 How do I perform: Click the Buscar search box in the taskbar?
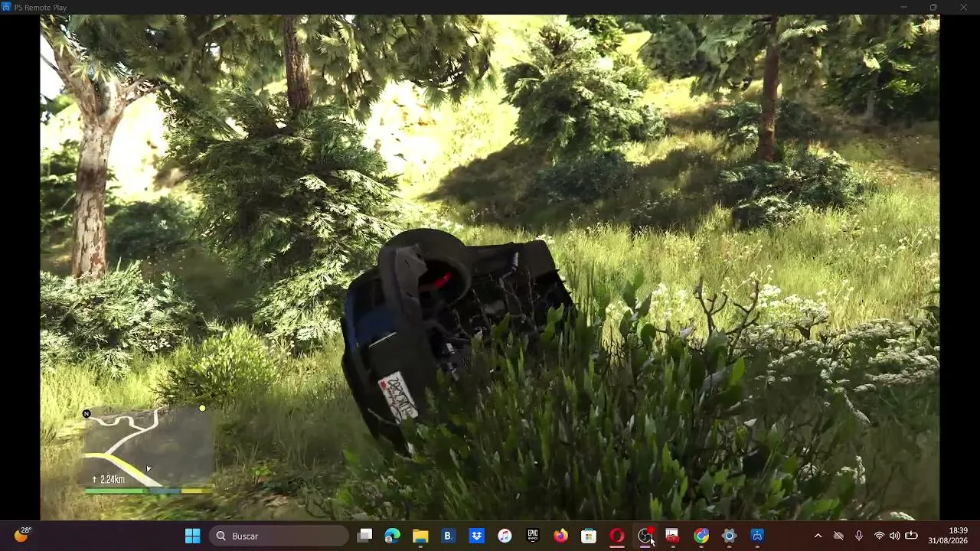(279, 536)
